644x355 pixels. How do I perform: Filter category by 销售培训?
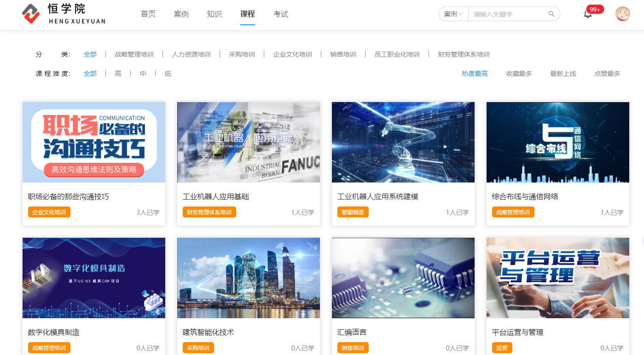click(343, 54)
